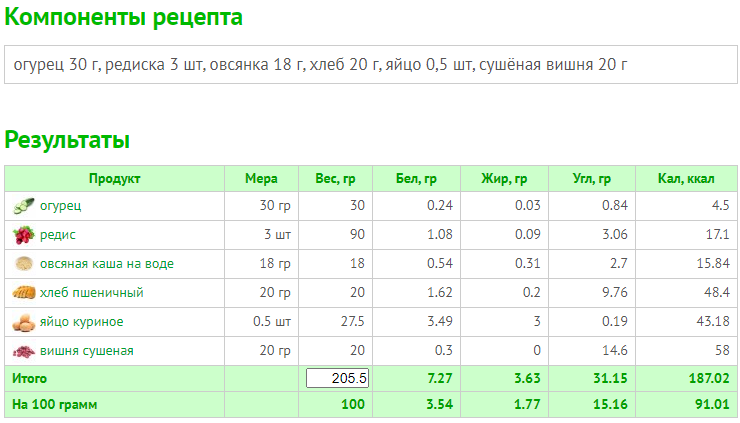The image size is (740, 423).
Task: Open the овсяная каша на воде link
Action: click(x=107, y=263)
